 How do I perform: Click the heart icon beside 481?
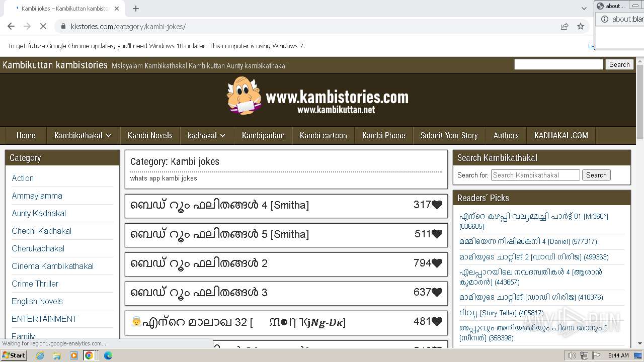click(437, 321)
